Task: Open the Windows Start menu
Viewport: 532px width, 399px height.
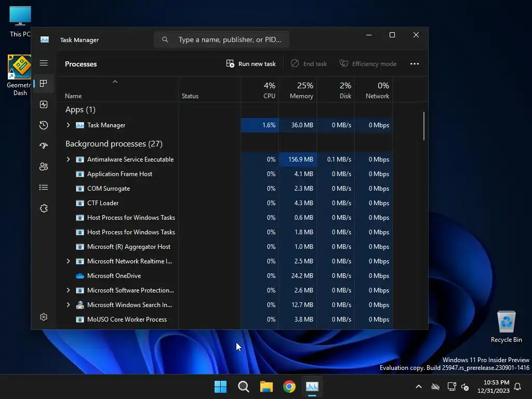Action: pyautogui.click(x=220, y=387)
